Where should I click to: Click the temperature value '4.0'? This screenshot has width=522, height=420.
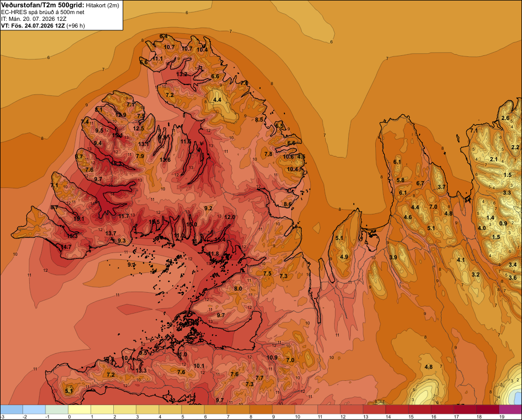(482, 229)
